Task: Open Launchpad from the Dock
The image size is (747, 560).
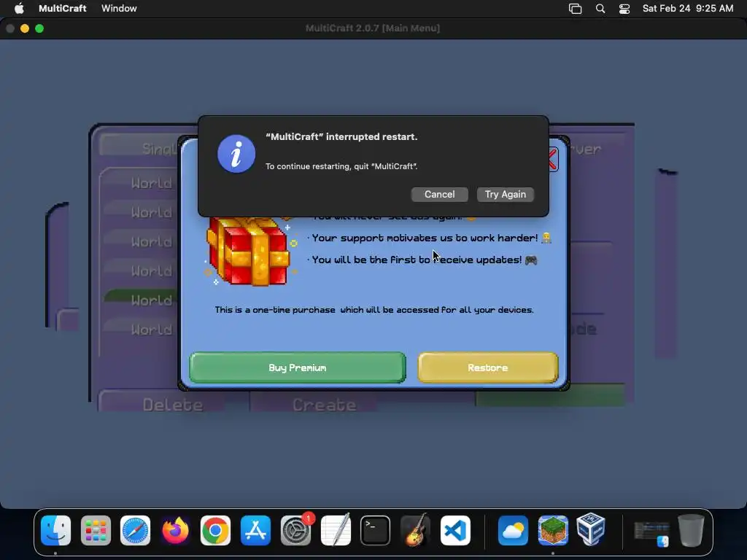Action: [96, 531]
